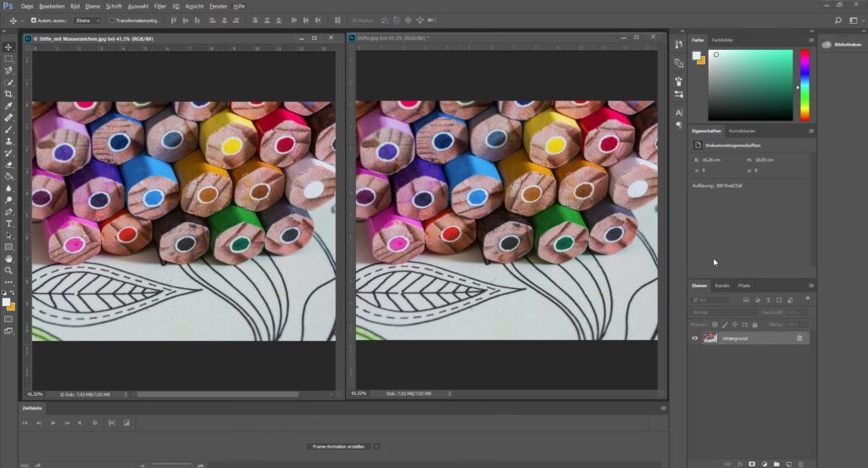Open the Ebene auto-select dropdown
The height and width of the screenshot is (468, 868).
pyautogui.click(x=86, y=20)
